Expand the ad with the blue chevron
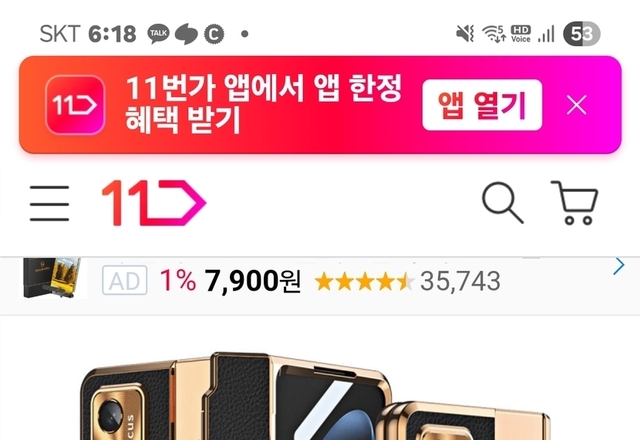640x440 pixels. point(619,266)
